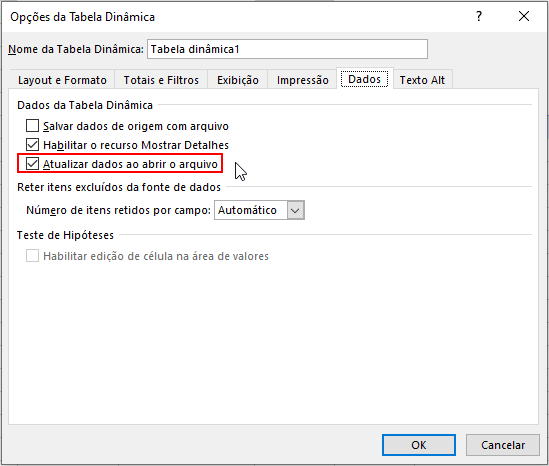The width and height of the screenshot is (549, 466).
Task: Click the disabled Habilitar edição de célula checkbox
Action: [32, 256]
